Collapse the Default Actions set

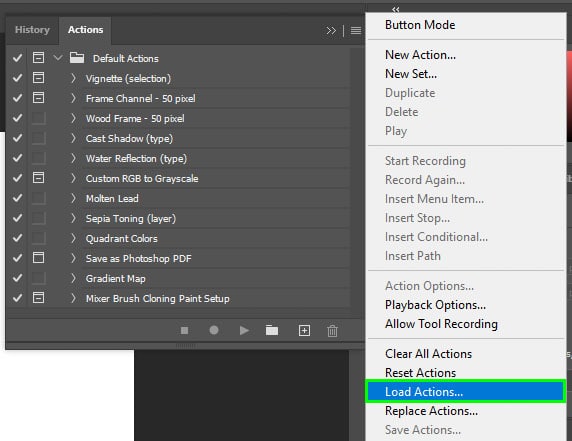pos(58,58)
